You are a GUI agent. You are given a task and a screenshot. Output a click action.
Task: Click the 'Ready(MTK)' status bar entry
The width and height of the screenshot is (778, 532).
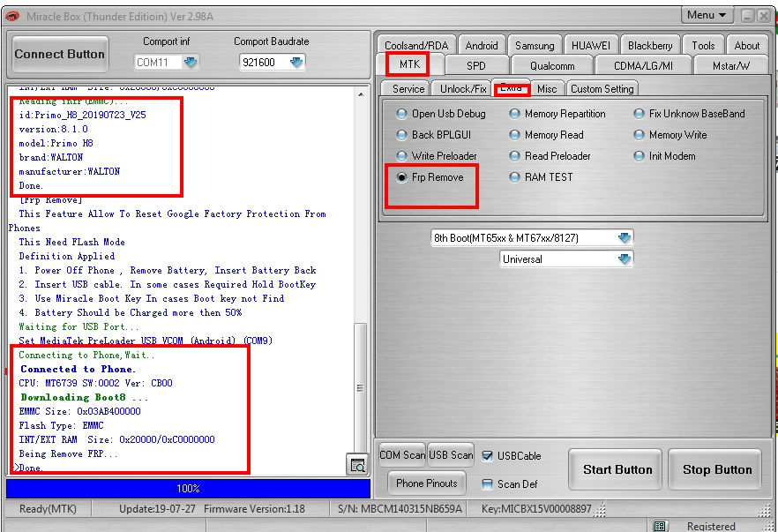click(x=48, y=509)
